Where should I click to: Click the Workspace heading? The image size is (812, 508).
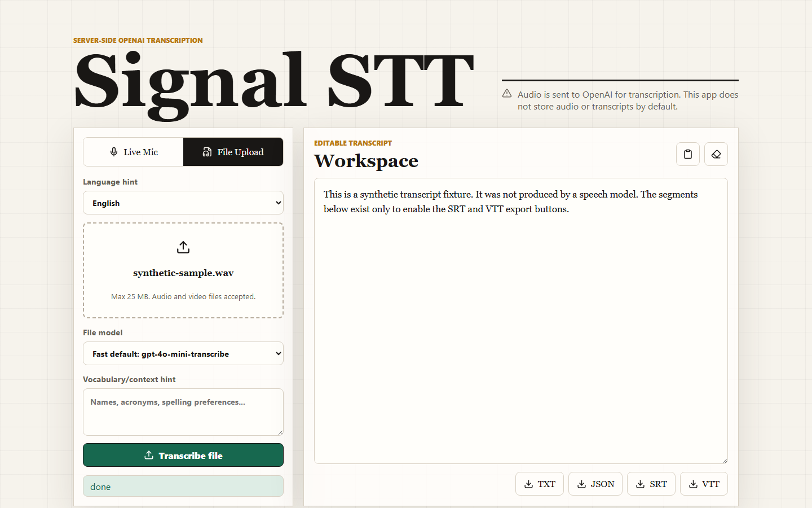click(x=366, y=161)
